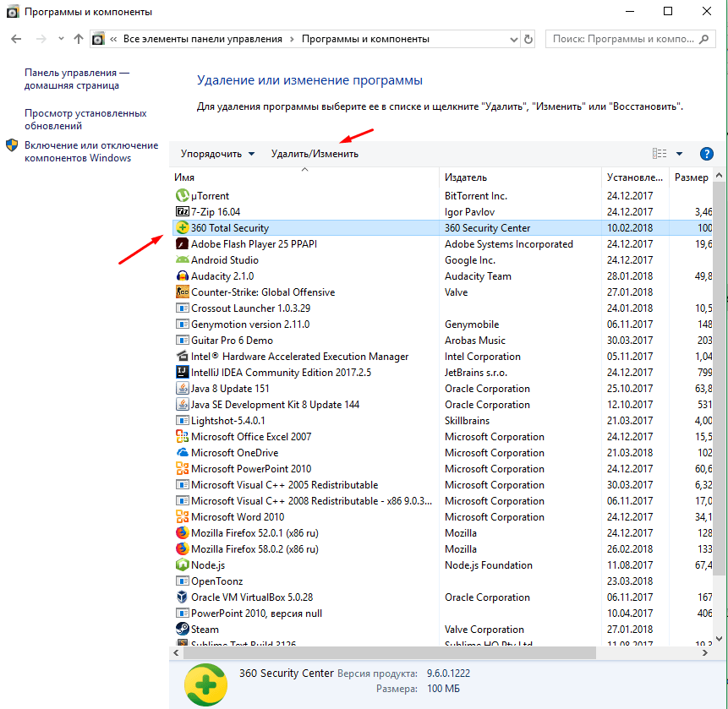Click the Microsoft Office Excel 2007 icon
The image size is (728, 709).
(x=182, y=437)
